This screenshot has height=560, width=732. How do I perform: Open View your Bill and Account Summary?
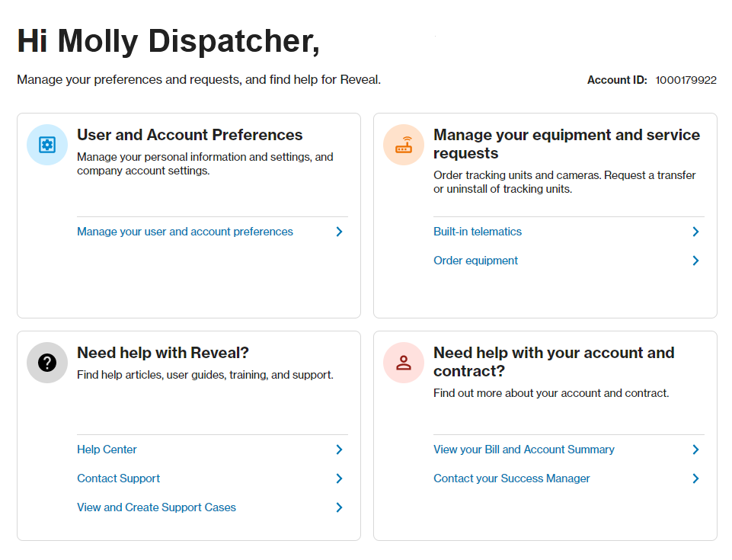(524, 450)
